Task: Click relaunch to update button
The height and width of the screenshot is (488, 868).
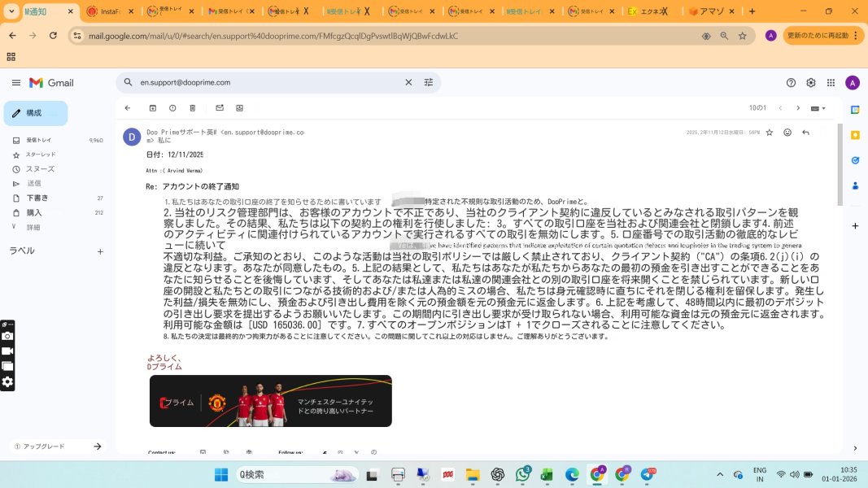Action: click(822, 36)
